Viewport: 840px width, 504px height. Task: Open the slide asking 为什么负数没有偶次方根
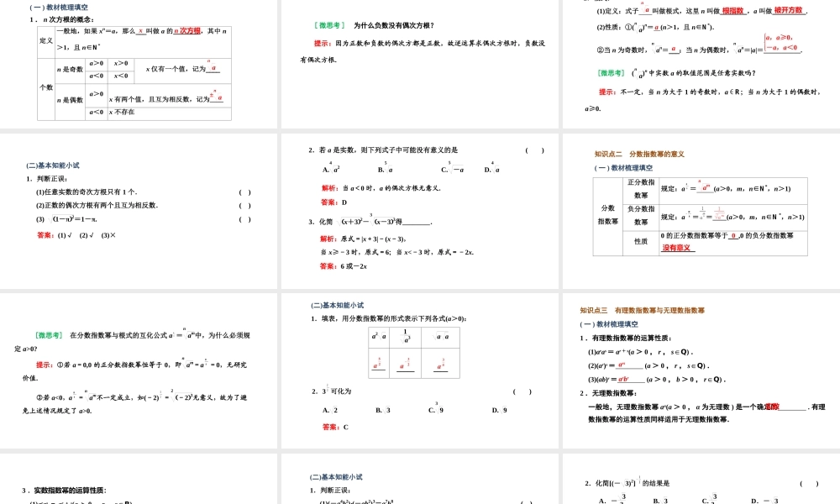point(419,65)
